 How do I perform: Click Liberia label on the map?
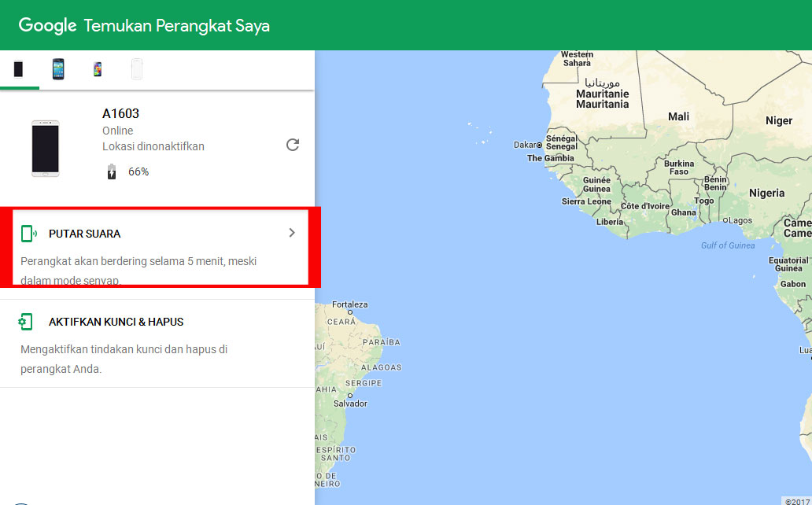tap(610, 222)
